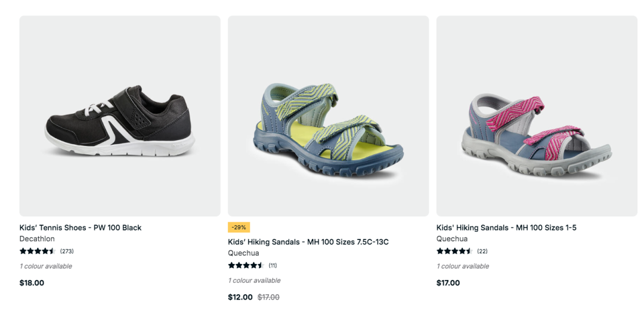This screenshot has height=327, width=644.
Task: Click star rating of the tennis shoes
Action: (37, 251)
